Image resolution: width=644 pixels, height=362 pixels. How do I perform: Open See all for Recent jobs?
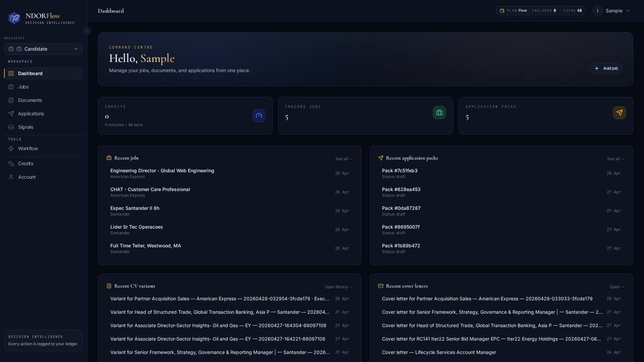click(342, 158)
